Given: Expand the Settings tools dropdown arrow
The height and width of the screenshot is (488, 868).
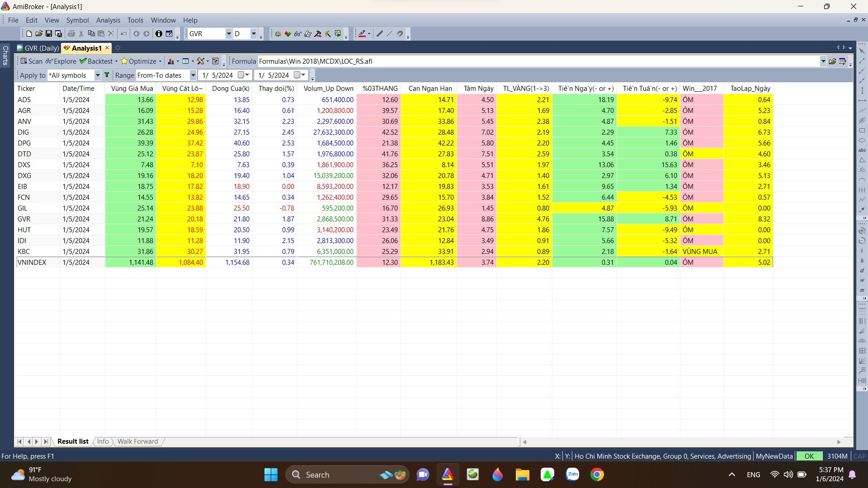Looking at the screenshot, I should 208,61.
